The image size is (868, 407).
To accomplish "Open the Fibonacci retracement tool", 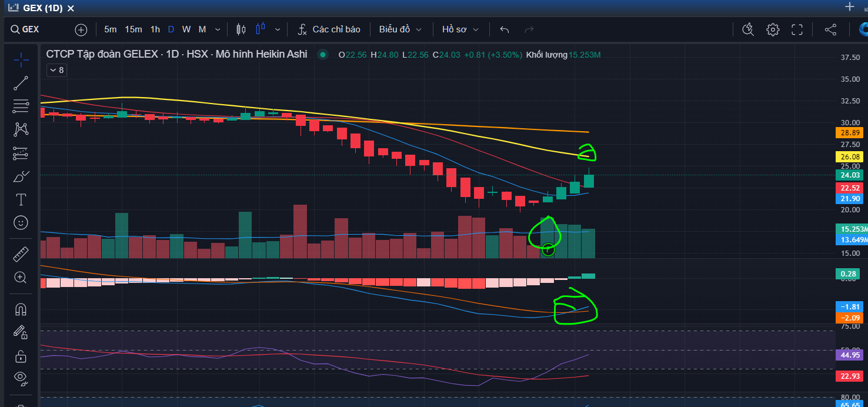I will (x=21, y=106).
